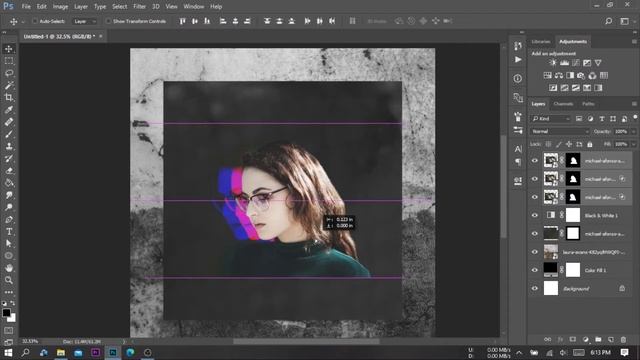This screenshot has height=360, width=640.
Task: Select the Clone Stamp tool
Action: pos(9,146)
